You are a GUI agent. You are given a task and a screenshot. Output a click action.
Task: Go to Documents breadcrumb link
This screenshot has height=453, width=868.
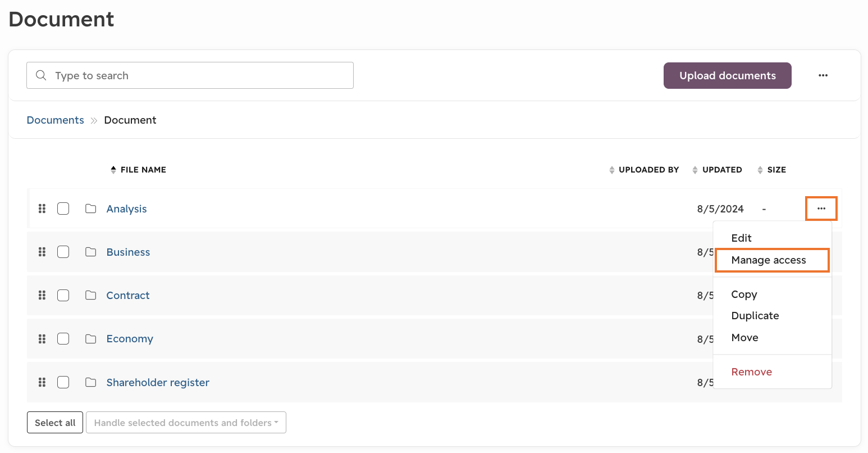55,120
